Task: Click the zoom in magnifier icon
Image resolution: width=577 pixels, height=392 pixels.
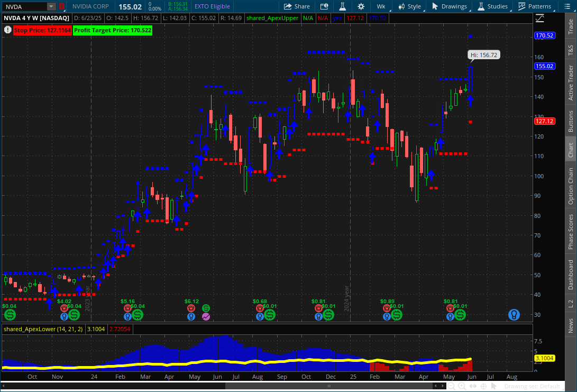Action: 462,386
